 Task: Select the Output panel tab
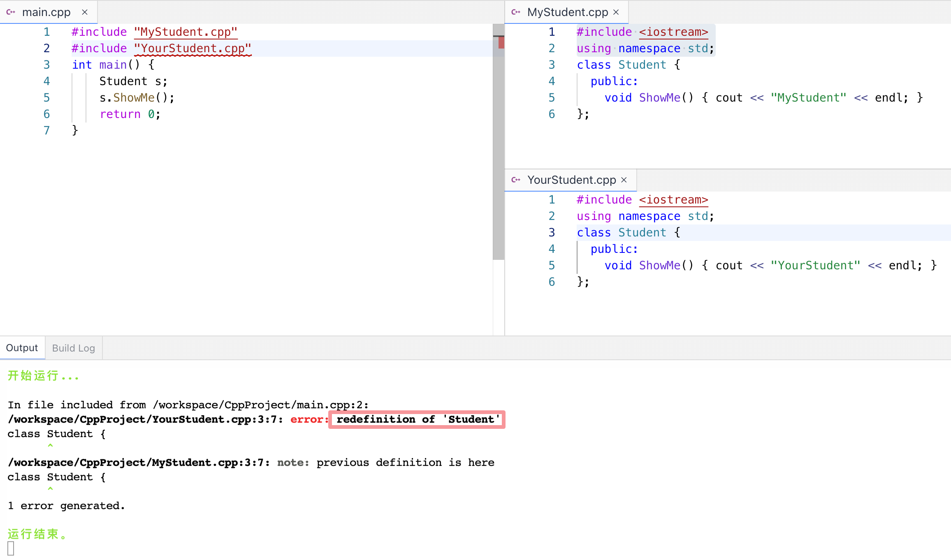[22, 348]
